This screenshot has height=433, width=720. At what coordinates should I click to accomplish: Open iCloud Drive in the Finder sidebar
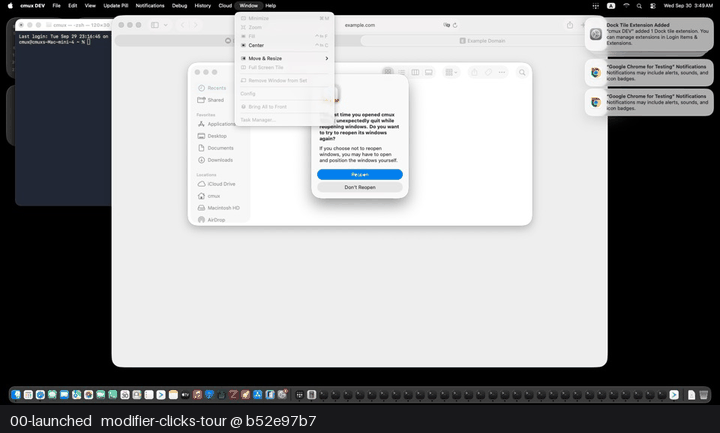click(x=217, y=184)
